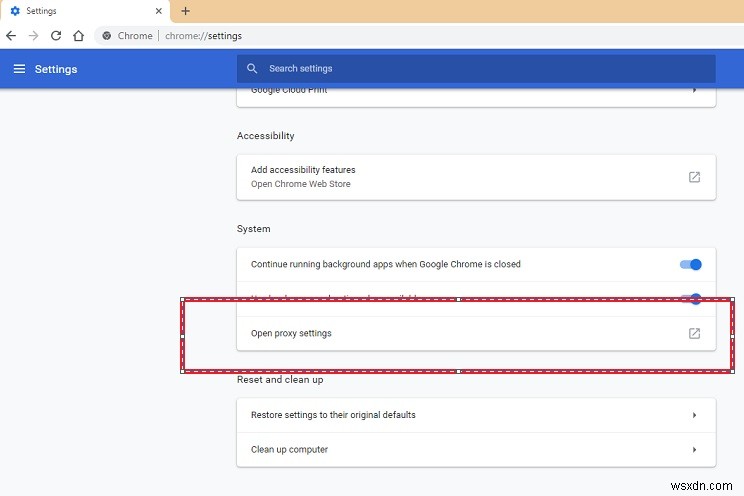Reload the settings page
Screen dimensions: 744x496
(x=56, y=35)
